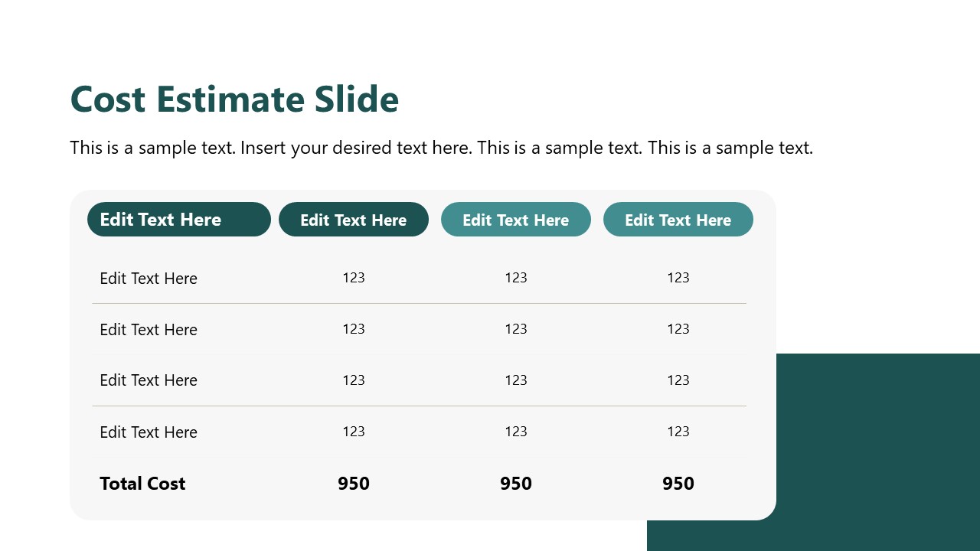Select the sample text subtitle line
The image size is (980, 551).
(441, 148)
